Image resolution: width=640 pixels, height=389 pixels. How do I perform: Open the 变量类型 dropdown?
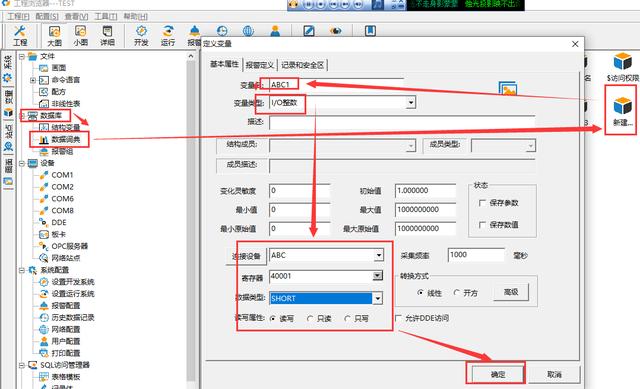pos(411,103)
